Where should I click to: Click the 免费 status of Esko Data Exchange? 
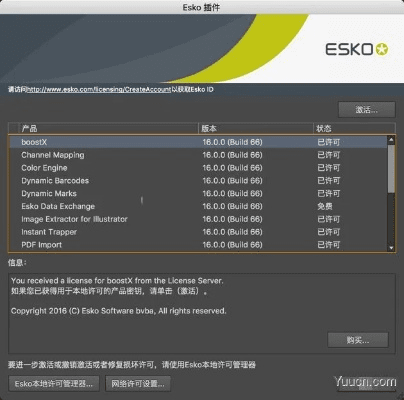click(325, 206)
